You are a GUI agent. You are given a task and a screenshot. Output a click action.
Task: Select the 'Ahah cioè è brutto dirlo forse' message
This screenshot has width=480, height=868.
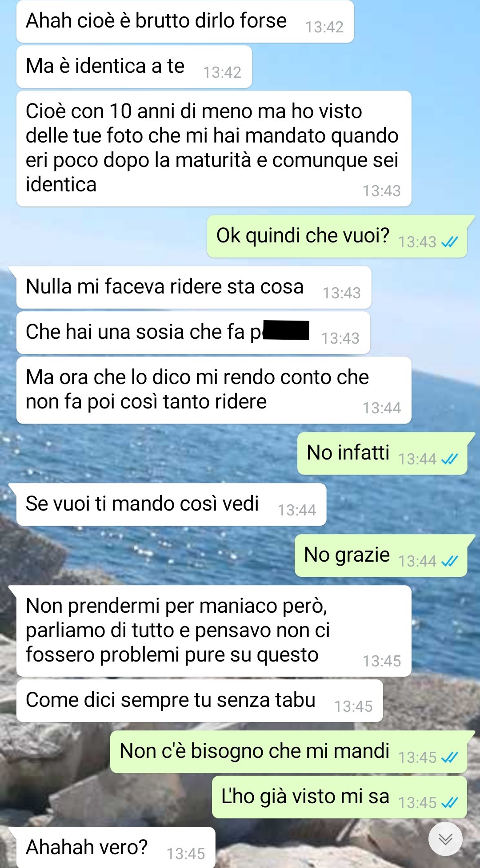[185, 21]
